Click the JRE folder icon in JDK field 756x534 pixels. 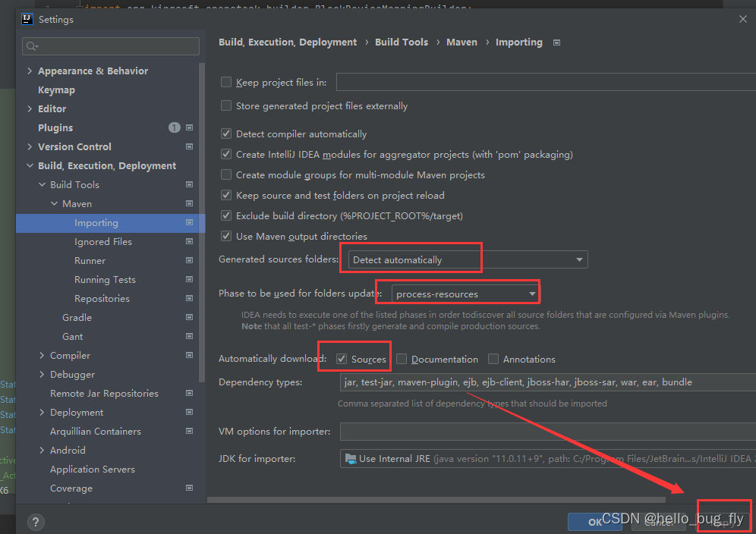click(x=351, y=458)
